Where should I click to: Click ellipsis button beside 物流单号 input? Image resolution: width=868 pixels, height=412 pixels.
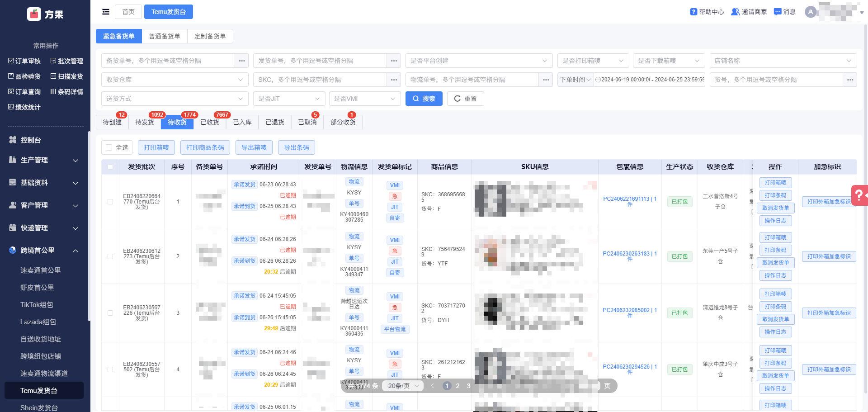click(546, 80)
